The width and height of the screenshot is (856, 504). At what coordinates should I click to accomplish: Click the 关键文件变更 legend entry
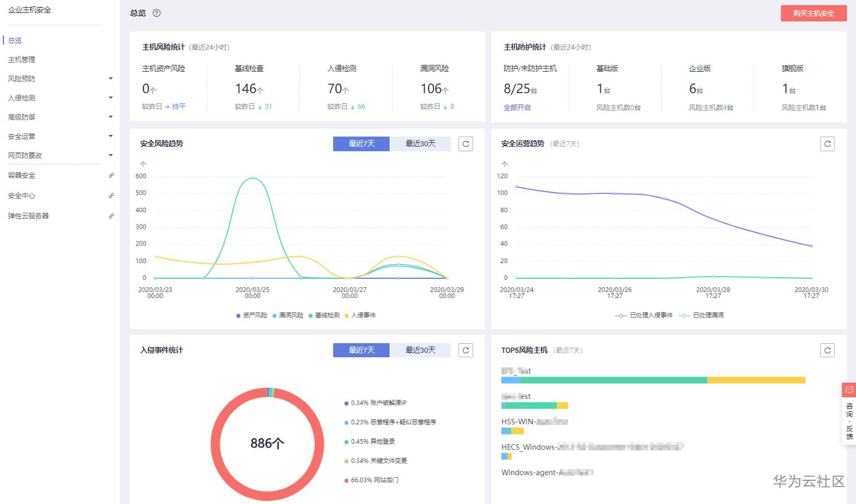(x=375, y=461)
